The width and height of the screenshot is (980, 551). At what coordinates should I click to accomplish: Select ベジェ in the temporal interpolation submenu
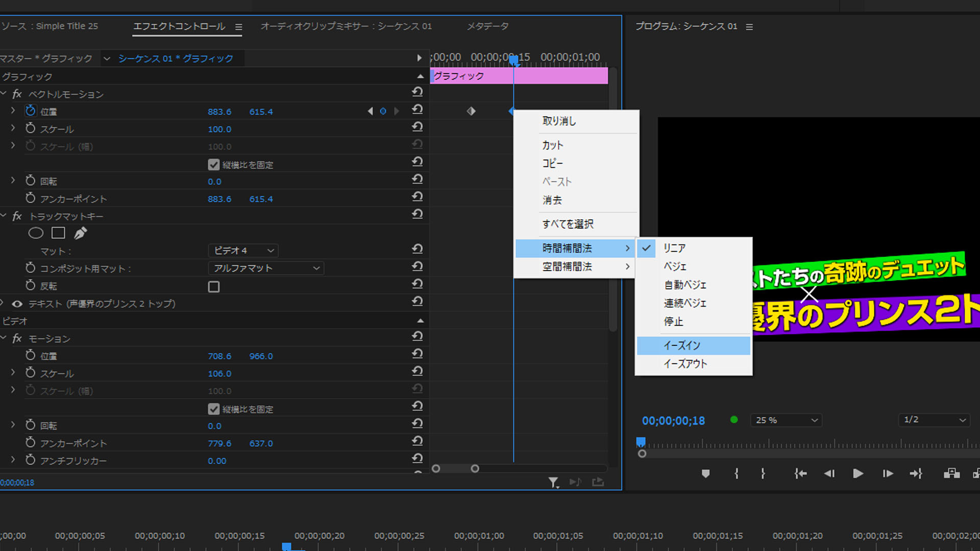click(675, 266)
